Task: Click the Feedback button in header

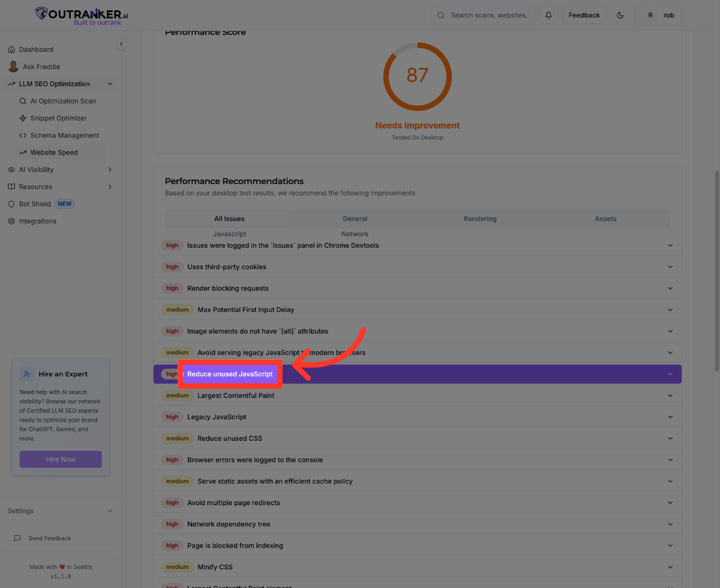Action: (x=584, y=15)
